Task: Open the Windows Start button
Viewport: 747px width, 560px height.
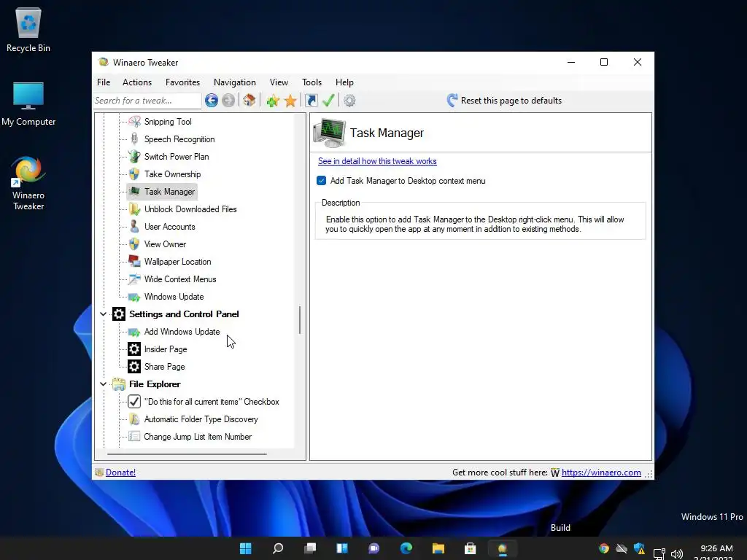Action: pos(245,548)
